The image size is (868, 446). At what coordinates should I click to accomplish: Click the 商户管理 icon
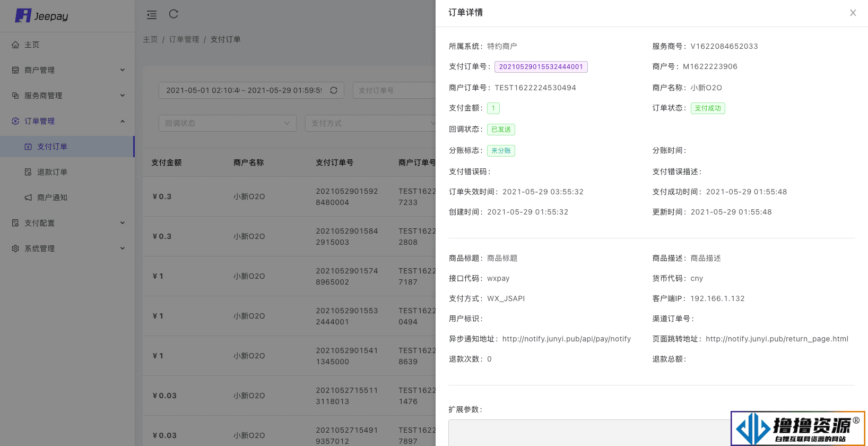[15, 70]
